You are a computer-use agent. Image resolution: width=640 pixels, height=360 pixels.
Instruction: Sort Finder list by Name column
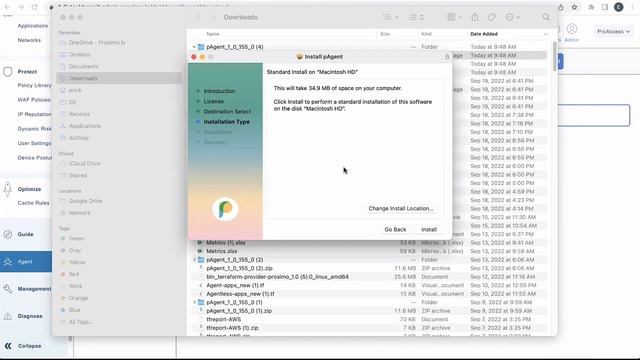(213, 34)
